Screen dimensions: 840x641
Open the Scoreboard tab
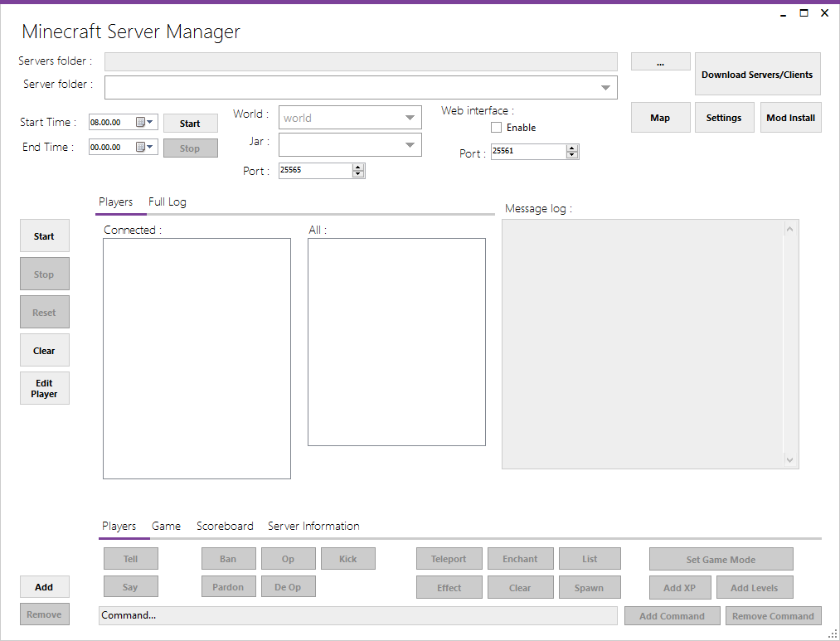[x=225, y=526]
